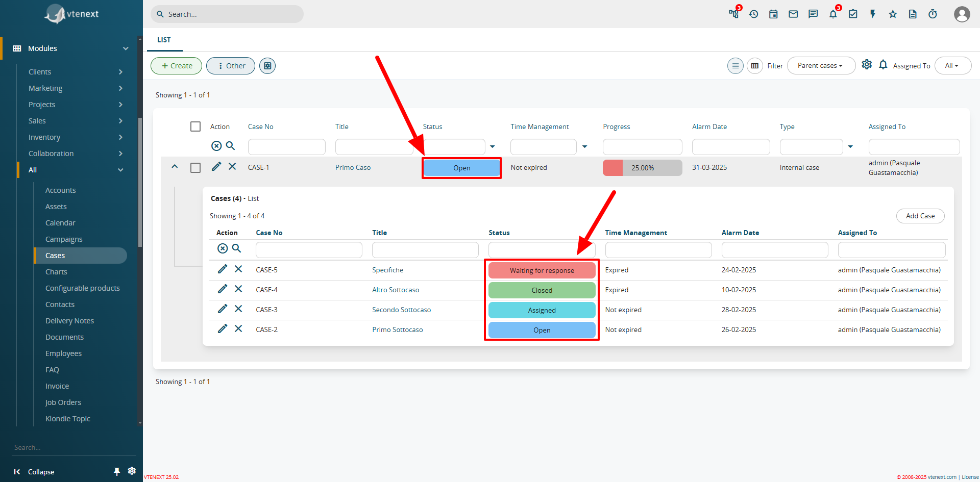Open sidebar settings gear at bottom
The height and width of the screenshot is (482, 980).
click(x=132, y=471)
